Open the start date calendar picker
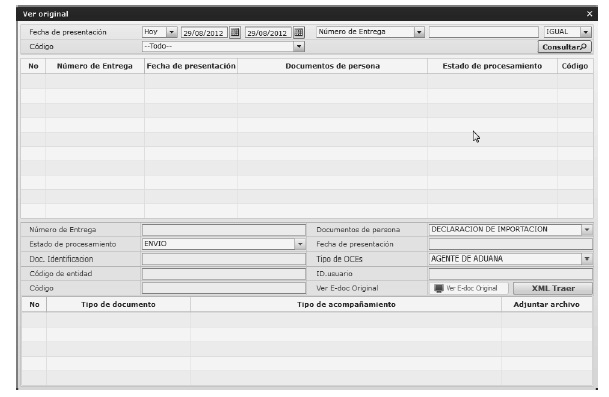609x397 pixels. 235,32
